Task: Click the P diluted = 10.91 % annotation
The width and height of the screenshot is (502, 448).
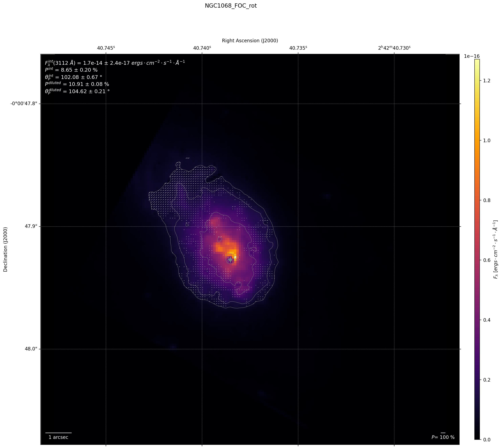Action: click(77, 84)
